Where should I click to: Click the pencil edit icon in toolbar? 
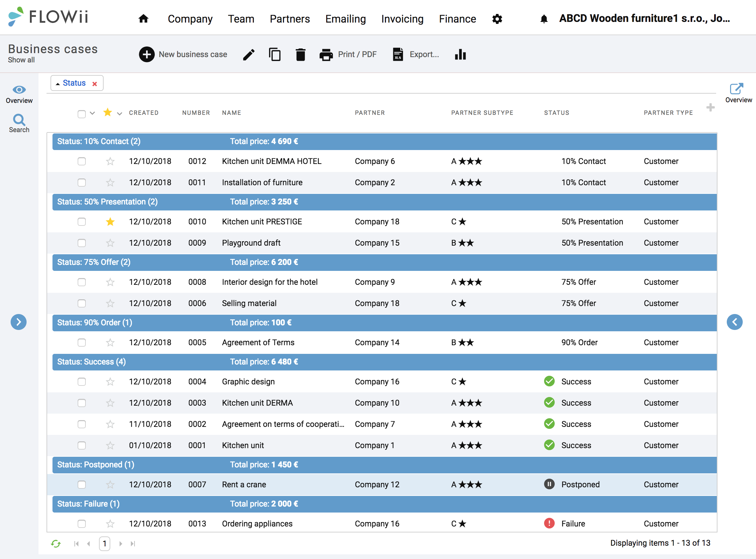(249, 54)
